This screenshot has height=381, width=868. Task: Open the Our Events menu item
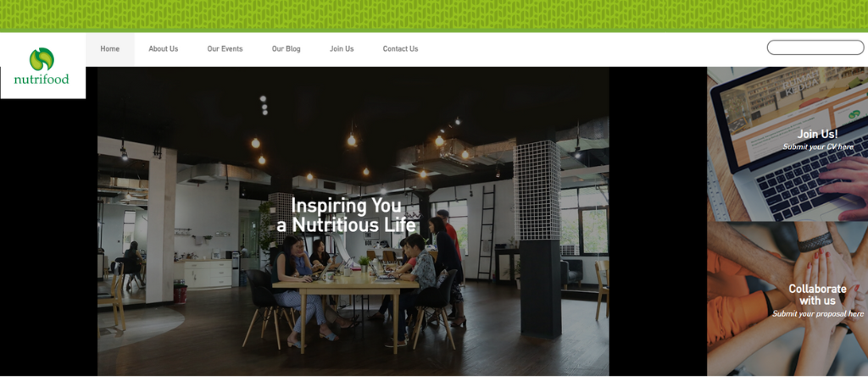pyautogui.click(x=225, y=48)
